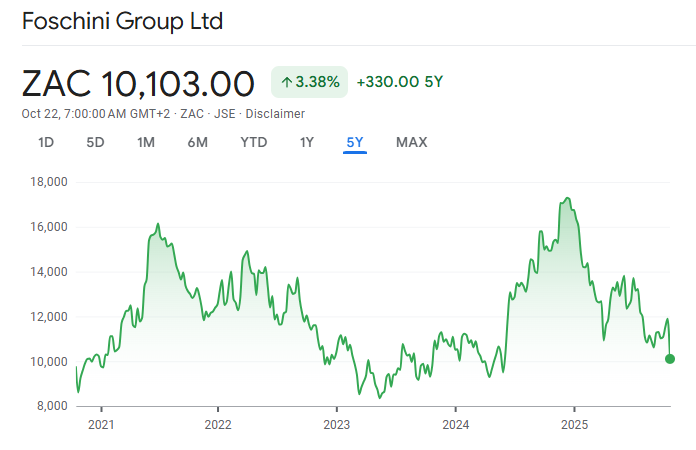Click the Foschini Group Ltd title
This screenshot has height=450, width=696.
point(122,21)
